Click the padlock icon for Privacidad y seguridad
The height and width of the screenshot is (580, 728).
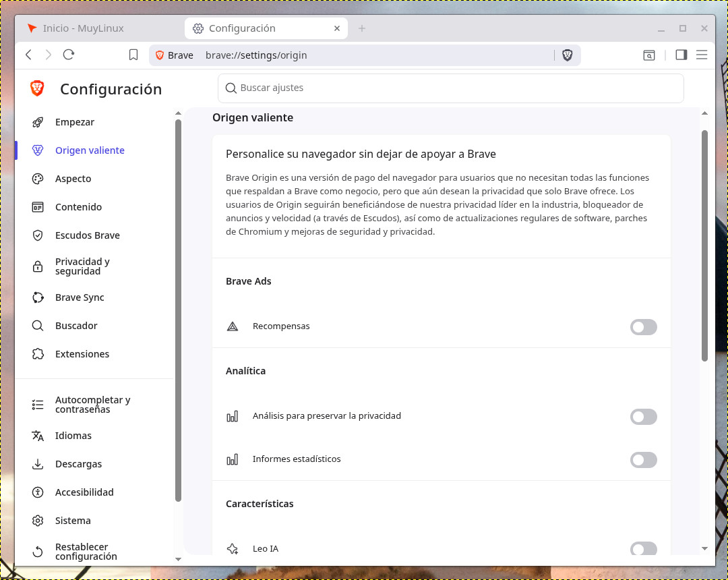tap(38, 266)
